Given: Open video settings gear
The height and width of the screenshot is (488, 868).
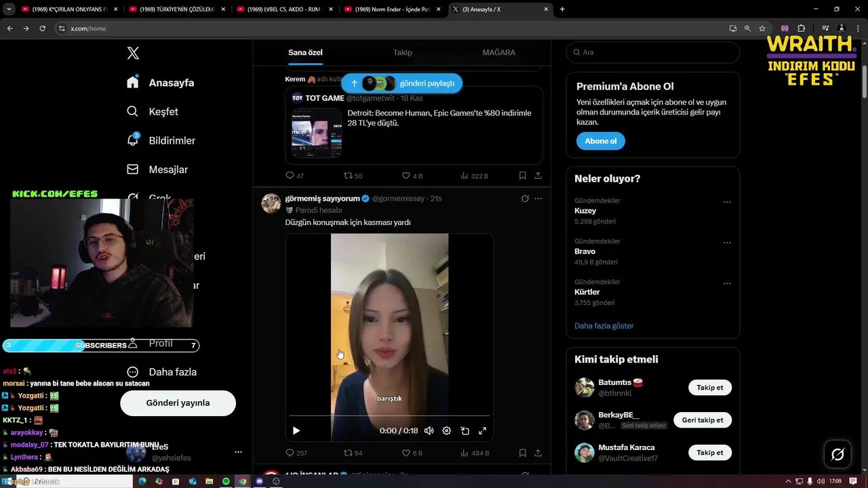Looking at the screenshot, I should coord(446,430).
